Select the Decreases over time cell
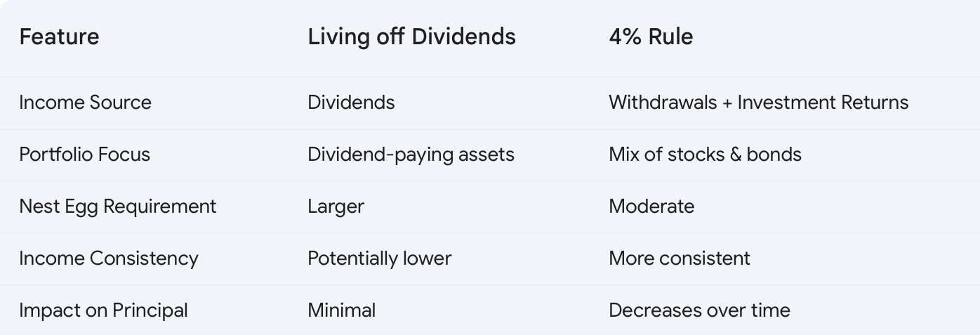980x335 pixels. (x=699, y=310)
